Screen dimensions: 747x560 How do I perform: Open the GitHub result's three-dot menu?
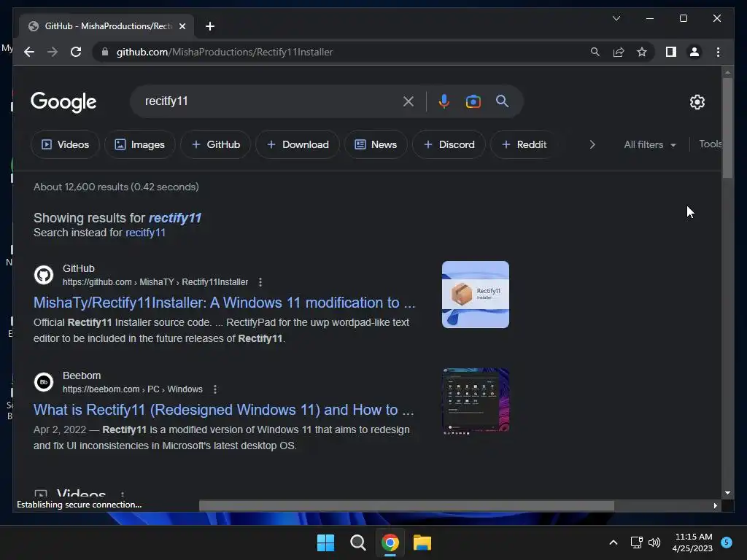[260, 282]
